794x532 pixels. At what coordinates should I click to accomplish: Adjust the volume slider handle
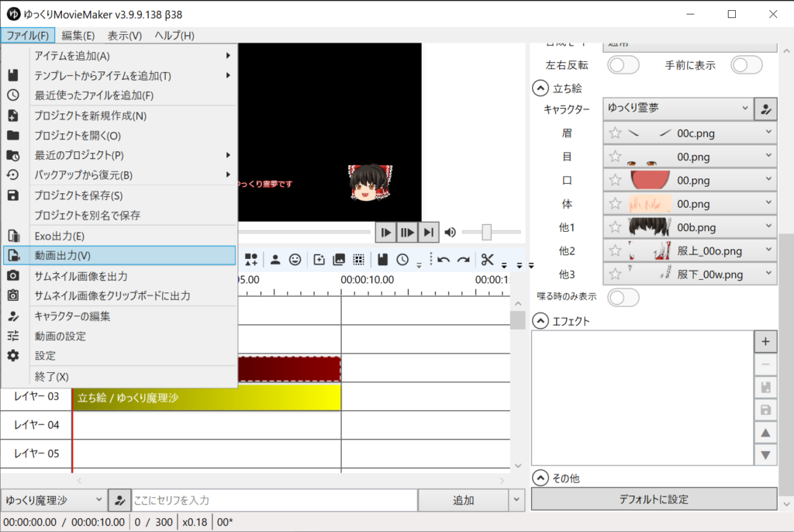[487, 232]
